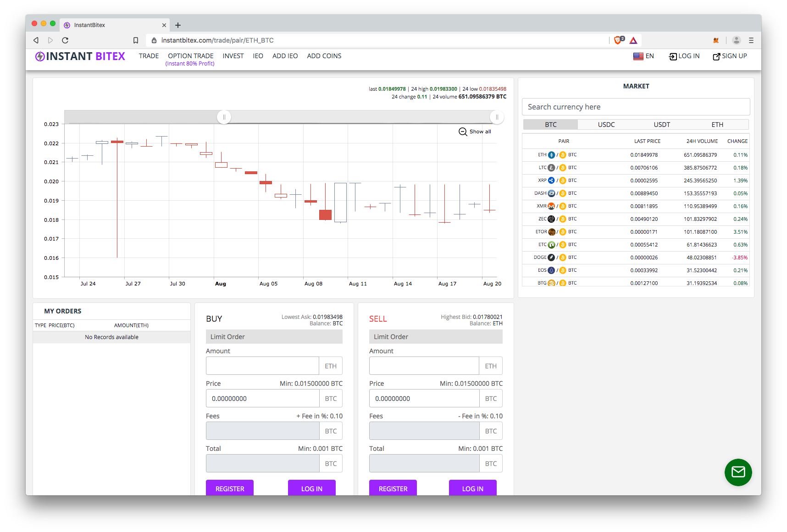Open the SELL Limit Order type selector
787x532 pixels.
pos(436,337)
